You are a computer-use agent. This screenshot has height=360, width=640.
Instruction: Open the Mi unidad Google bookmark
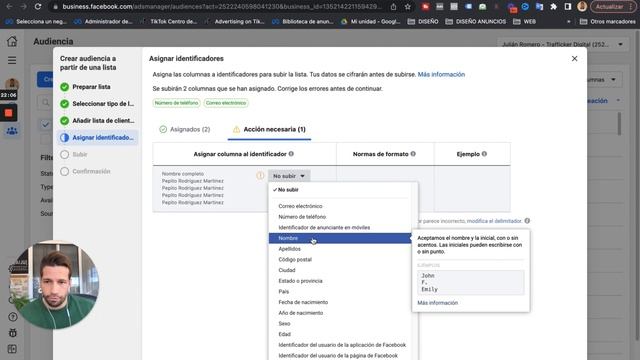click(x=371, y=22)
